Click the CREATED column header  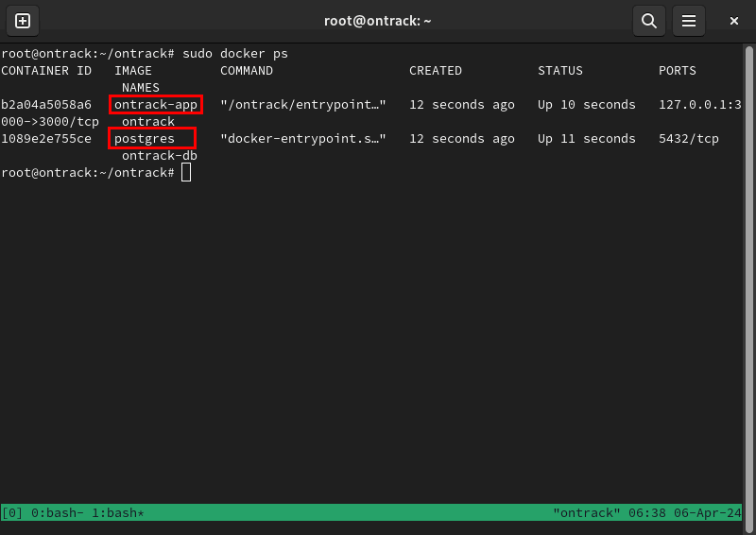click(x=436, y=71)
